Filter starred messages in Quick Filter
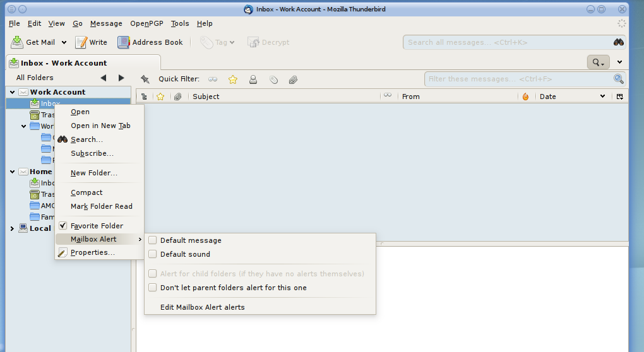This screenshot has width=644, height=352. pyautogui.click(x=233, y=79)
